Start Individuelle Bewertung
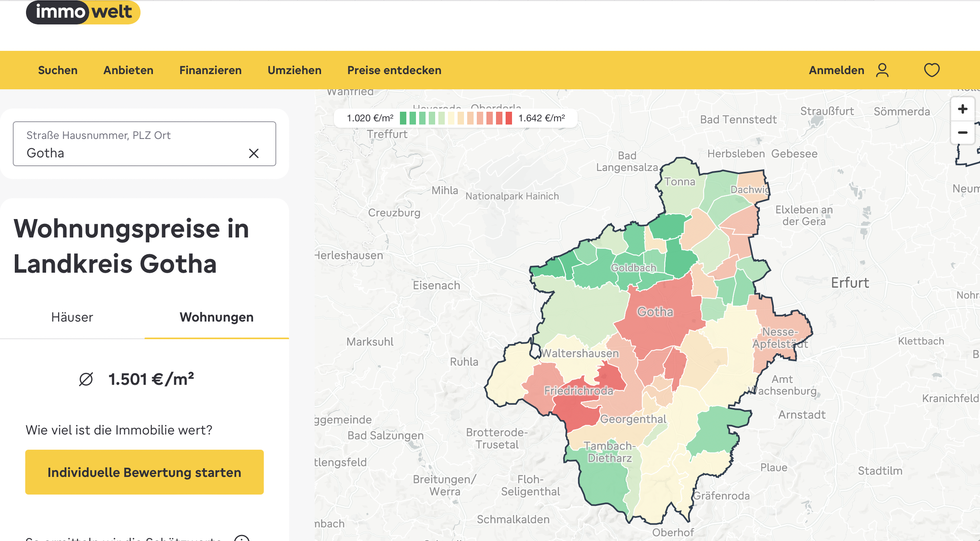Image resolution: width=980 pixels, height=541 pixels. 145,472
